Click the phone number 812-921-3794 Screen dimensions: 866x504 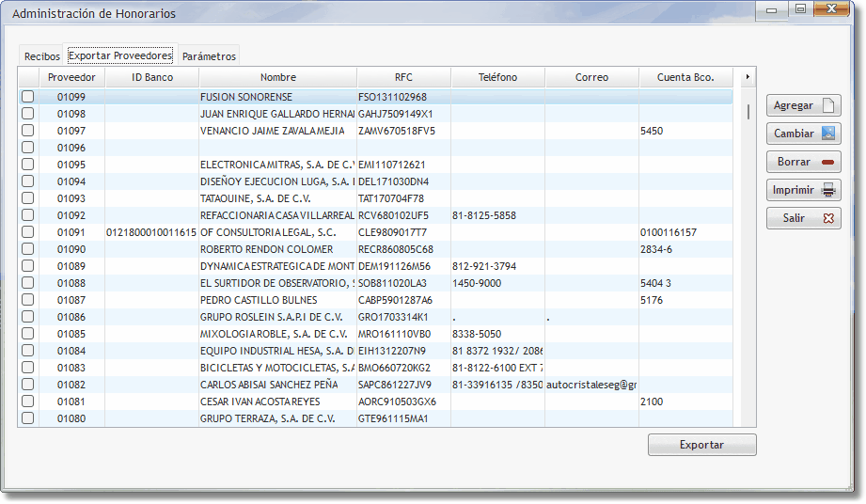coord(497,266)
